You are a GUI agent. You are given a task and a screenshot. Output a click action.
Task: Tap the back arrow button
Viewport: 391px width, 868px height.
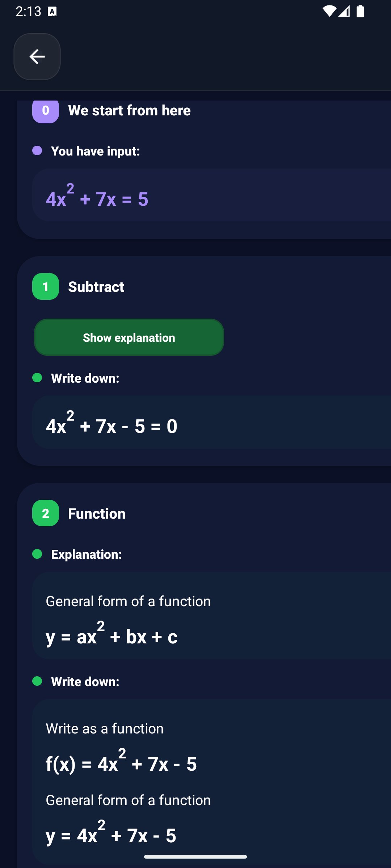[37, 57]
